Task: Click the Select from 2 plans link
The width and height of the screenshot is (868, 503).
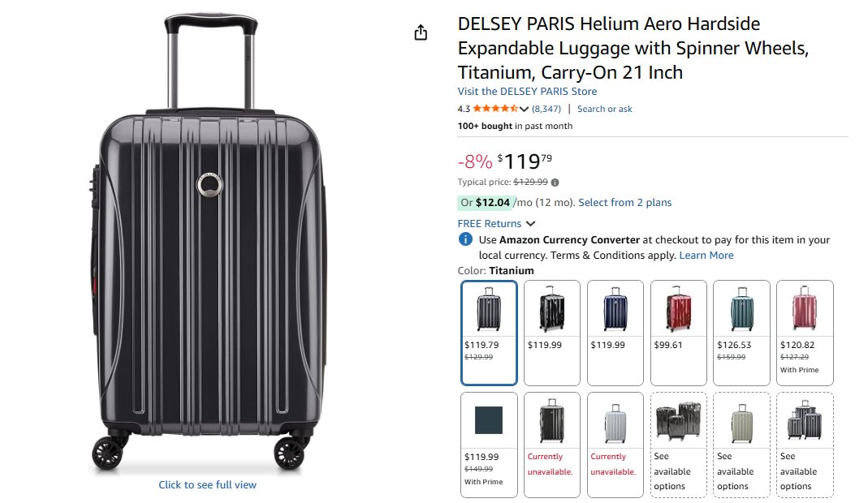Action: click(624, 202)
